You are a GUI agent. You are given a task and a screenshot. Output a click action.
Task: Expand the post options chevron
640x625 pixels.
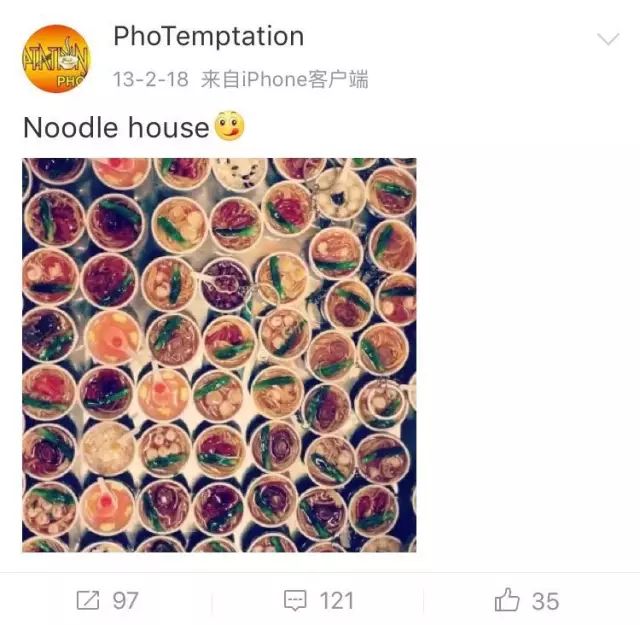tap(608, 39)
